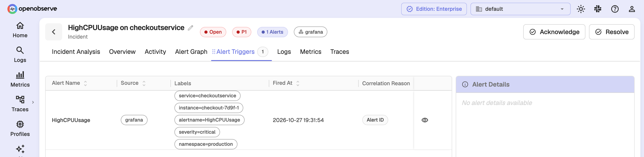Click the Alert ID correlation chip

(375, 120)
